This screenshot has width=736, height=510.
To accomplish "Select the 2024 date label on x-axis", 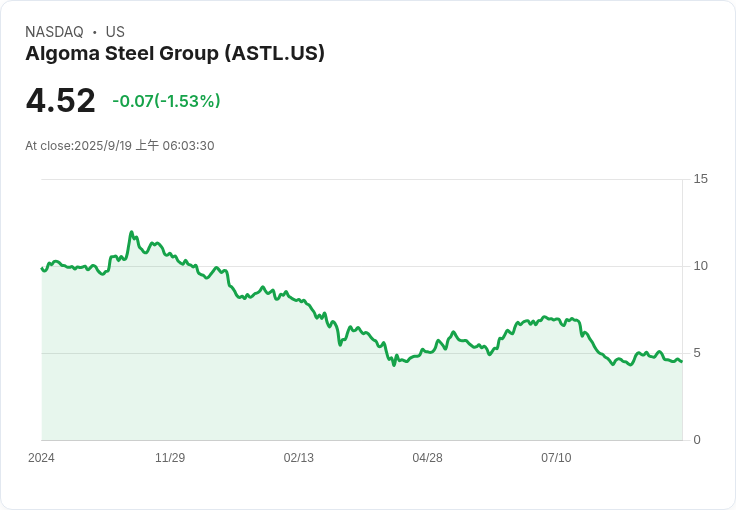I will click(x=41, y=458).
